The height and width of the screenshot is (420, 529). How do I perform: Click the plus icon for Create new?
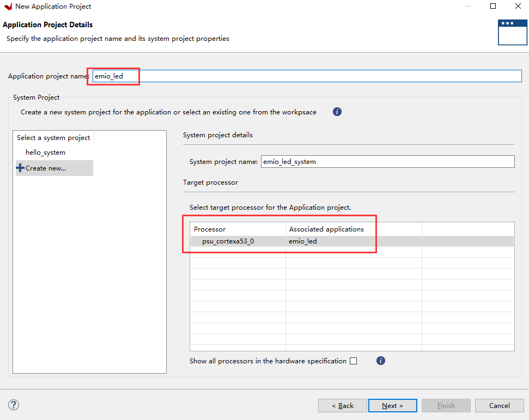21,168
